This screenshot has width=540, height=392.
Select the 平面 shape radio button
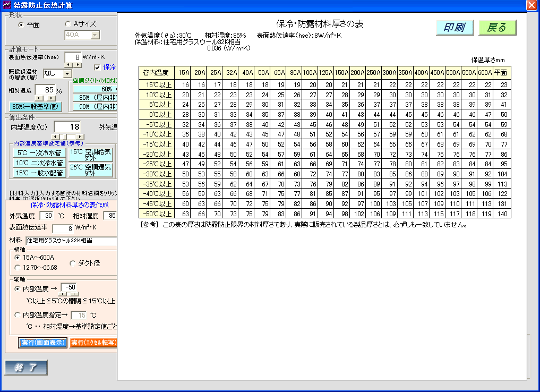coord(21,24)
